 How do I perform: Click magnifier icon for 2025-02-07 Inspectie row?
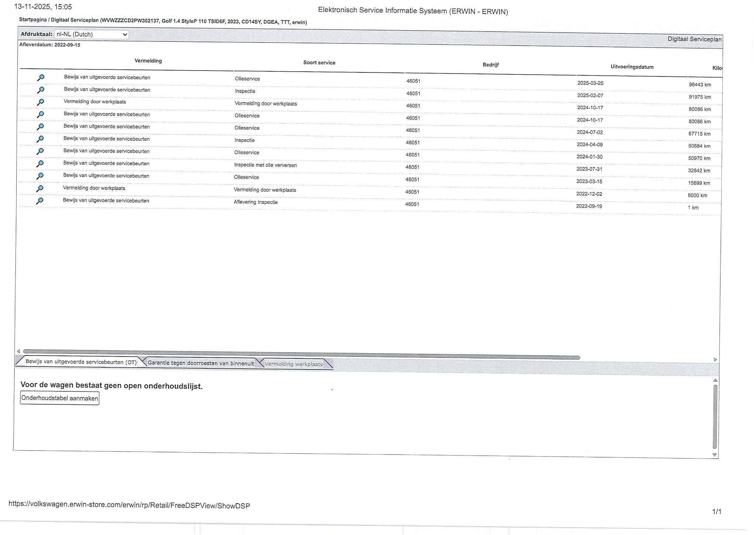[x=41, y=90]
